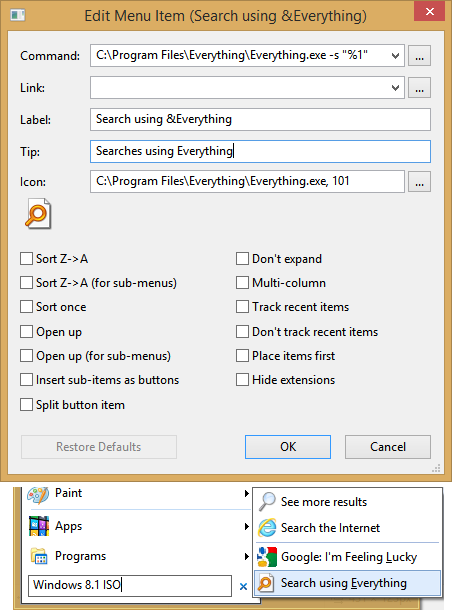Expand the Command field dropdown arrow

tap(395, 56)
